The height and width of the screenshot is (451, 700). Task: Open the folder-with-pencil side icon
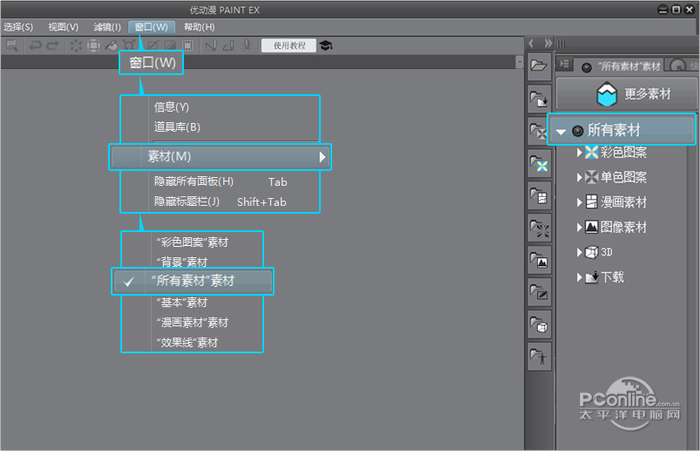click(539, 292)
